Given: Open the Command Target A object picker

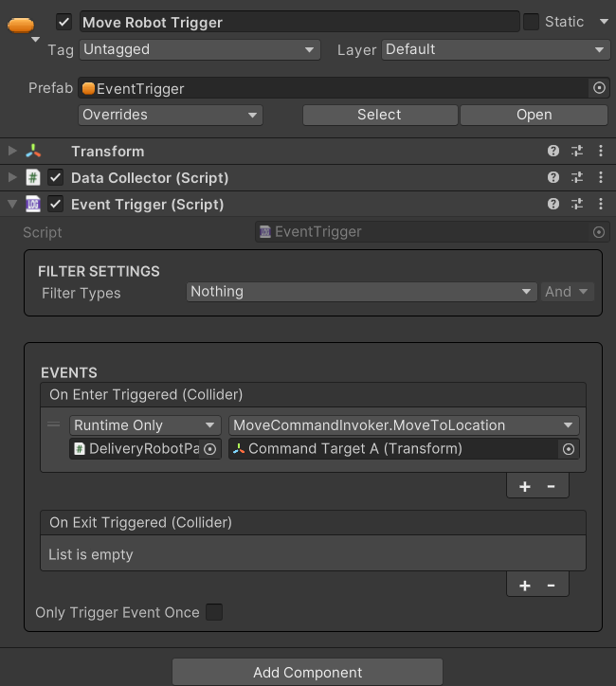Looking at the screenshot, I should (x=569, y=449).
